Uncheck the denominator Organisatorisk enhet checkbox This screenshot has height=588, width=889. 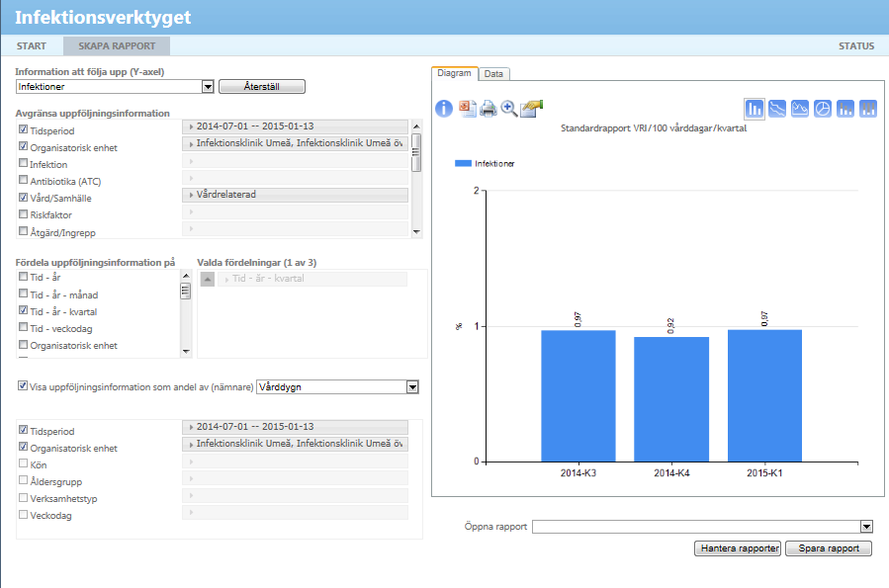click(x=24, y=447)
